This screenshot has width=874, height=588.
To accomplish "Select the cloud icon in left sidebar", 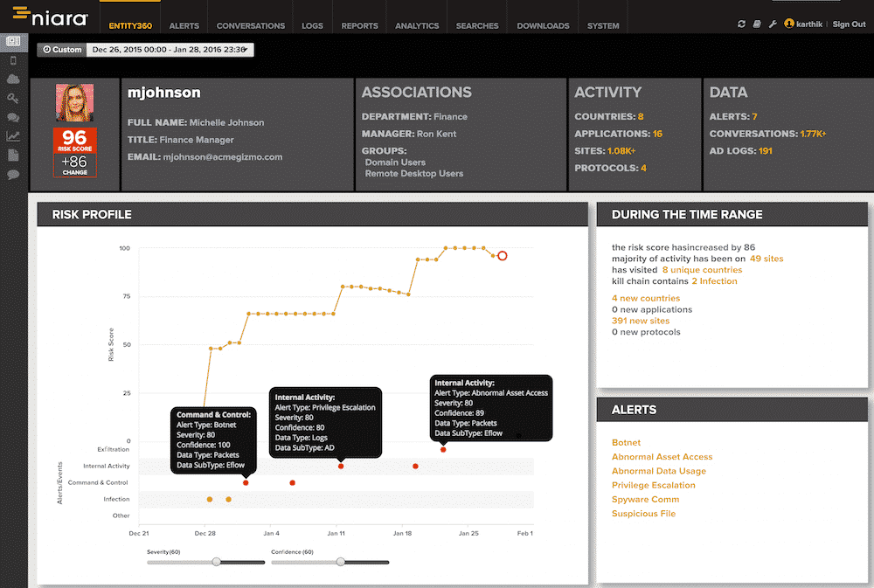I will point(13,80).
